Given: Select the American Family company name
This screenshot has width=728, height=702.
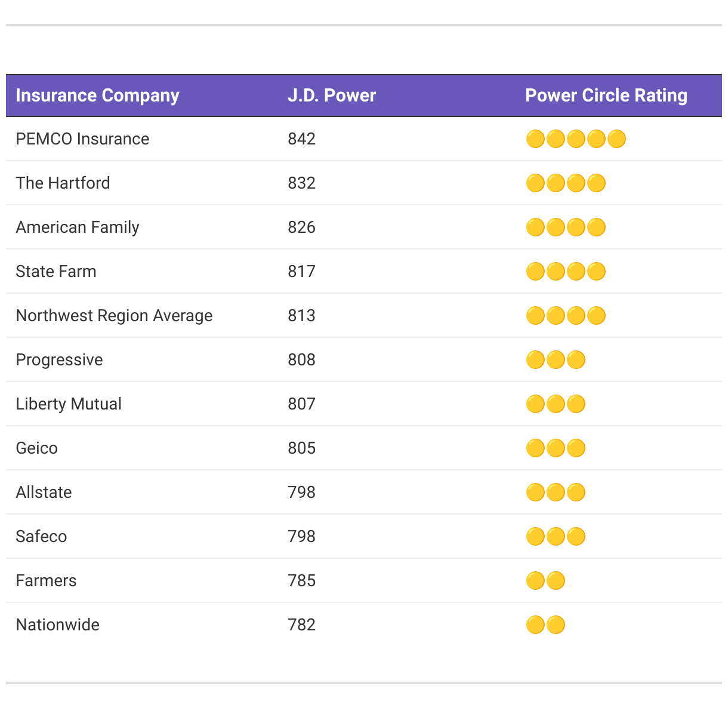Looking at the screenshot, I should point(78,227).
